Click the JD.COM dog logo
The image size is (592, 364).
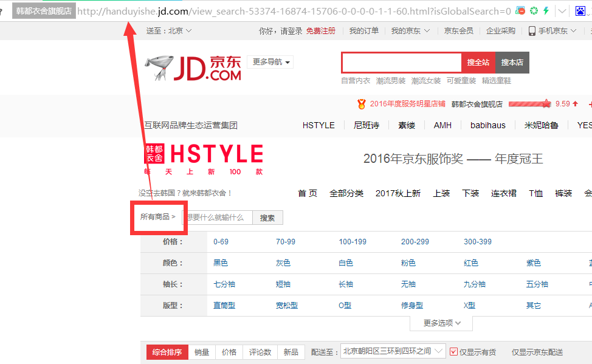[193, 68]
